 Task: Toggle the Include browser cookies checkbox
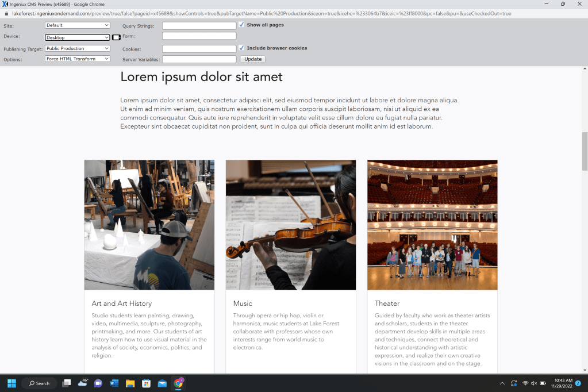click(241, 48)
